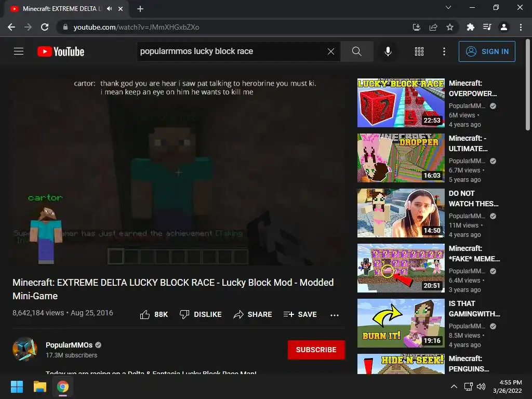Click Chrome icon in taskbar

[x=63, y=387]
